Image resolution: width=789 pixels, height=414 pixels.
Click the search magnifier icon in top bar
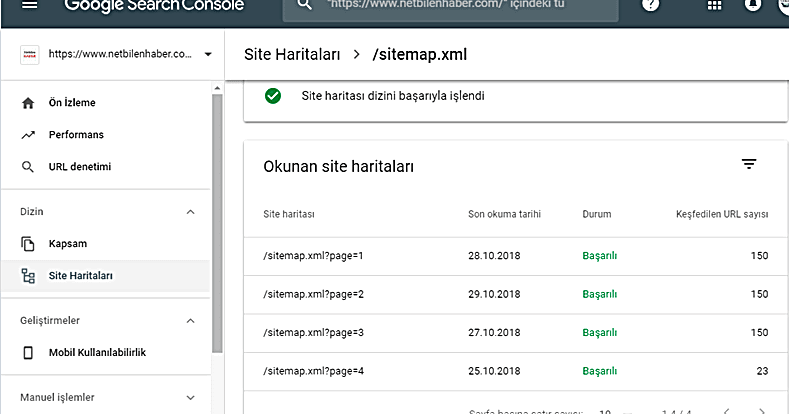[304, 5]
